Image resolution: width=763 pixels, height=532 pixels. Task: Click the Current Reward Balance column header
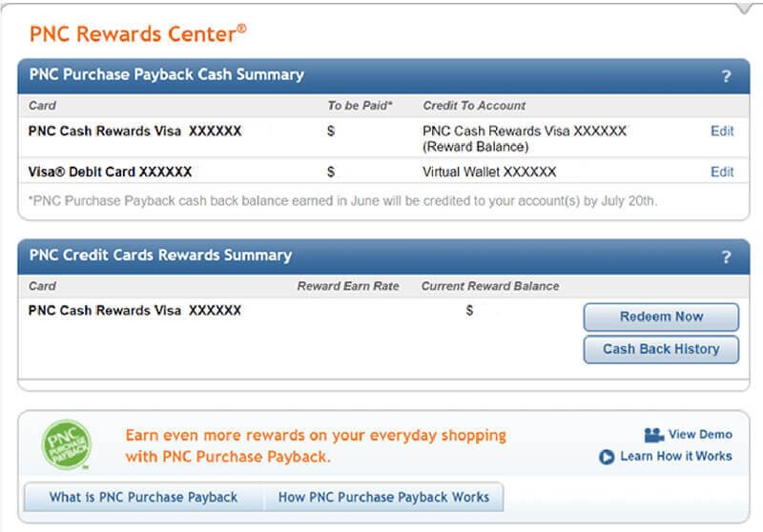click(x=490, y=286)
